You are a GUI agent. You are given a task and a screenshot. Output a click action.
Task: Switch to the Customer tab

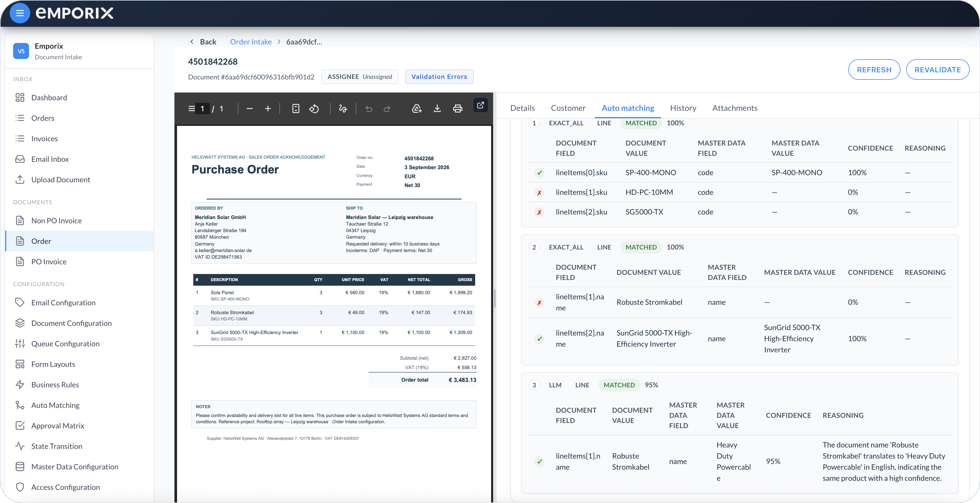[x=568, y=108]
